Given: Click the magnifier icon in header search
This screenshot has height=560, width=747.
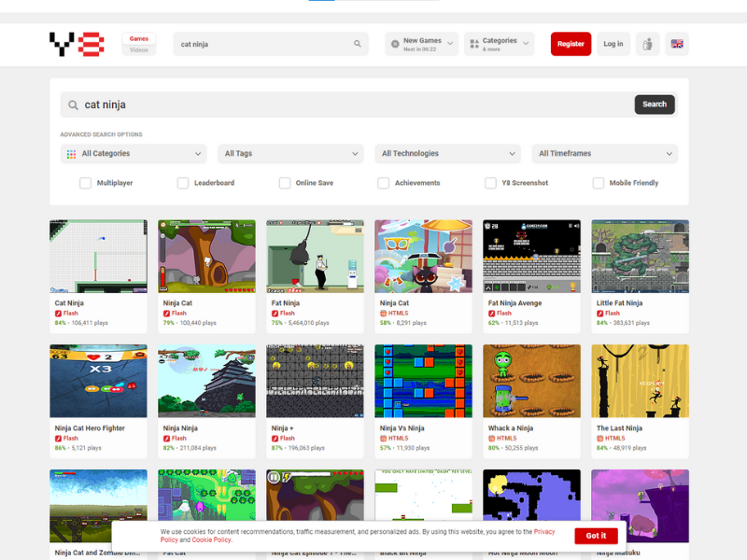Looking at the screenshot, I should tap(358, 44).
